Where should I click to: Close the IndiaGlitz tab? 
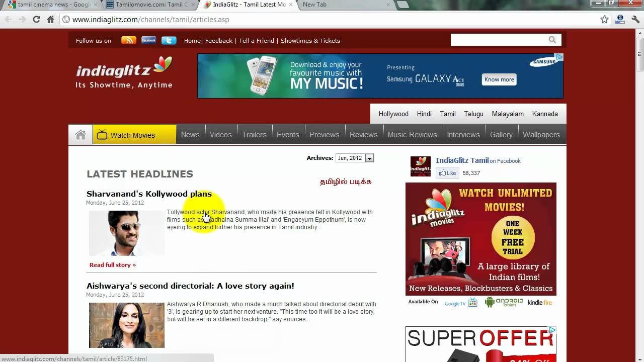(x=290, y=5)
